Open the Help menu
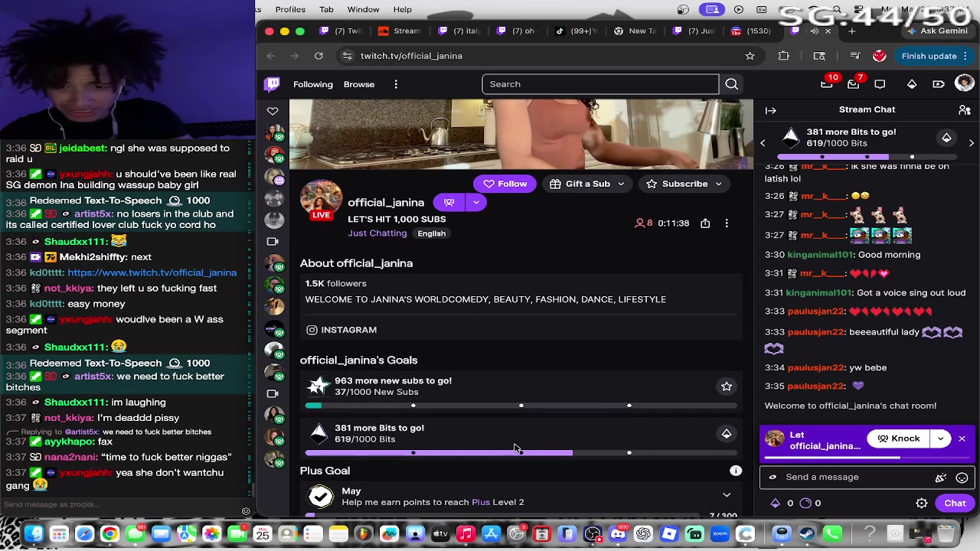Image resolution: width=980 pixels, height=551 pixels. tap(403, 9)
